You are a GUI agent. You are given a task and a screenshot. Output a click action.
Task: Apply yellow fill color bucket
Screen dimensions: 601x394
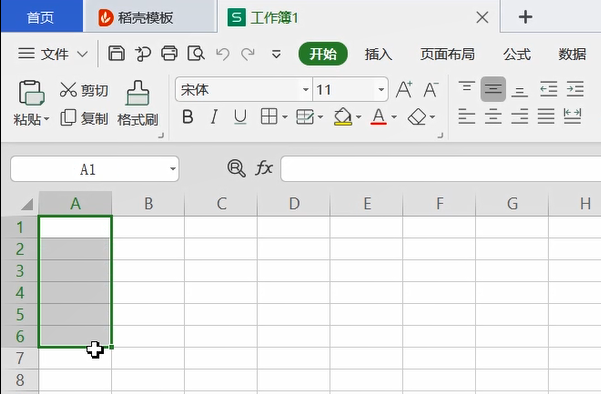(x=343, y=117)
